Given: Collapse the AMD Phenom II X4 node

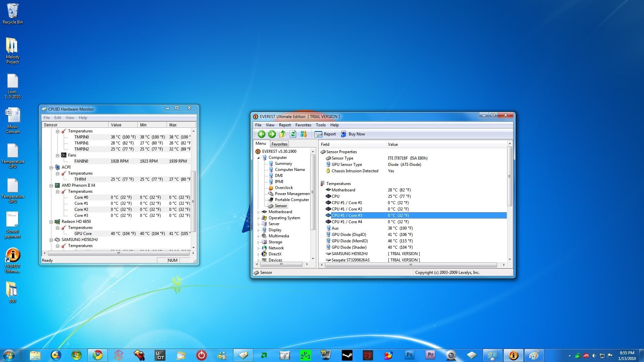Looking at the screenshot, I should pyautogui.click(x=51, y=185).
